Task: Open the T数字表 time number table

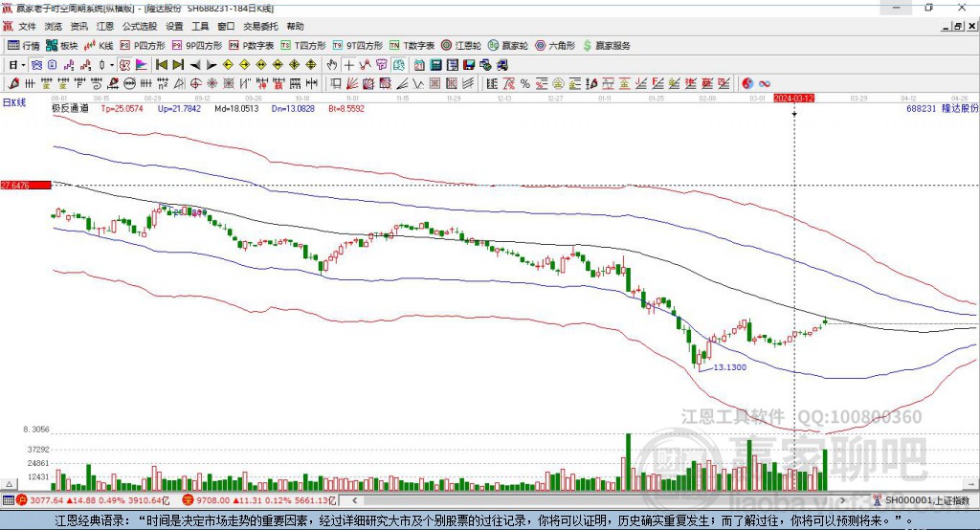Action: 412,45
